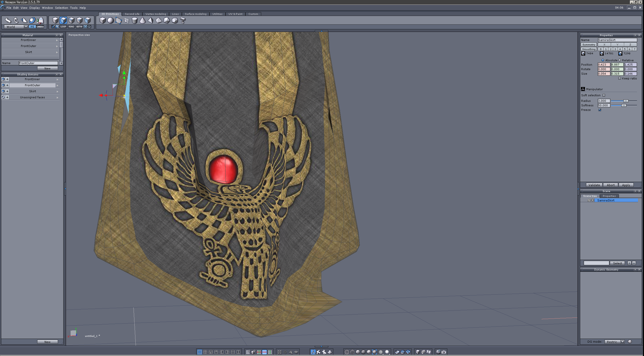Toggle visibility eye of SamiraSkirt
This screenshot has width=644, height=356.
pos(593,200)
